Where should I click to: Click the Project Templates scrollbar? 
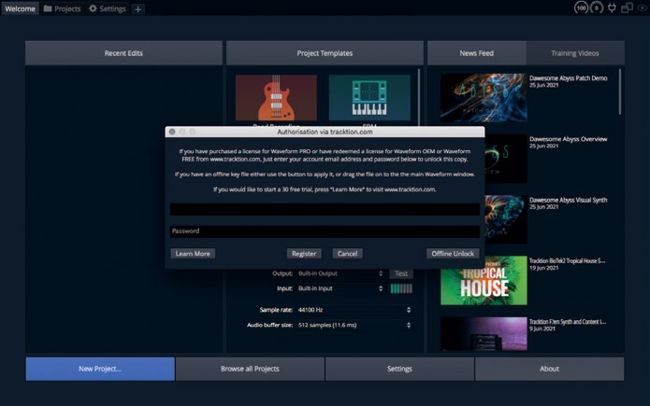(419, 97)
